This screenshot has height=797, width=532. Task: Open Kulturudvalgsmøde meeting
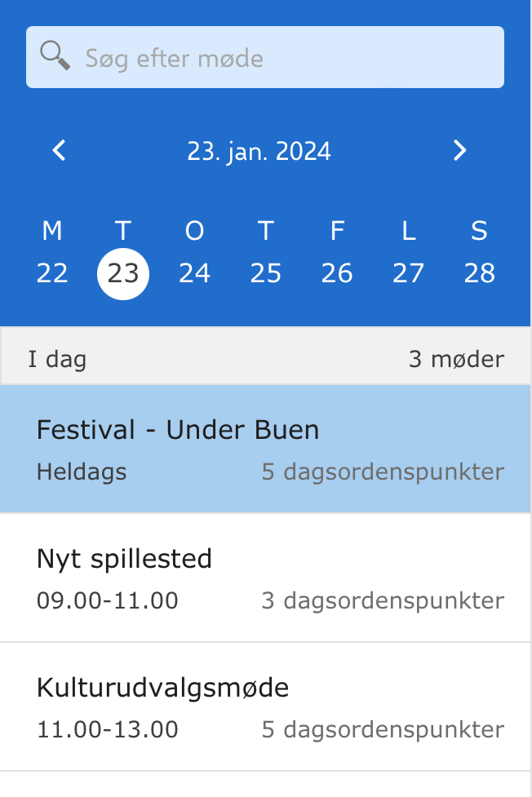pos(163,688)
